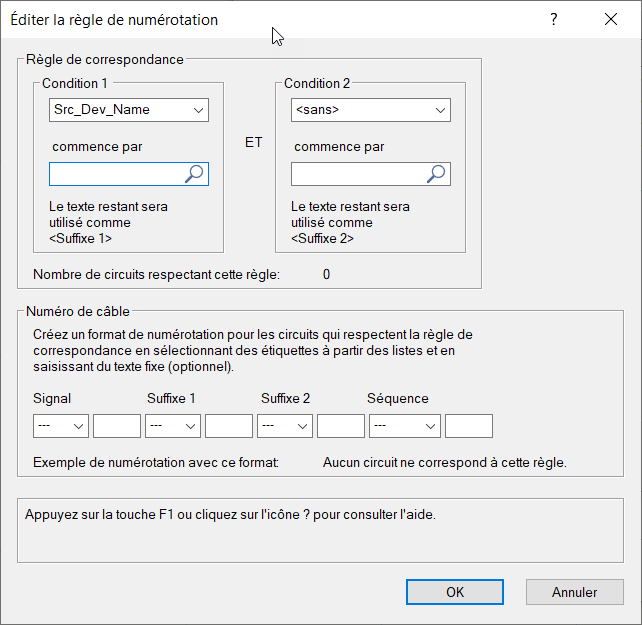Viewport: 642px width, 625px height.
Task: Close the numbering rule dialog
Action: coord(611,20)
